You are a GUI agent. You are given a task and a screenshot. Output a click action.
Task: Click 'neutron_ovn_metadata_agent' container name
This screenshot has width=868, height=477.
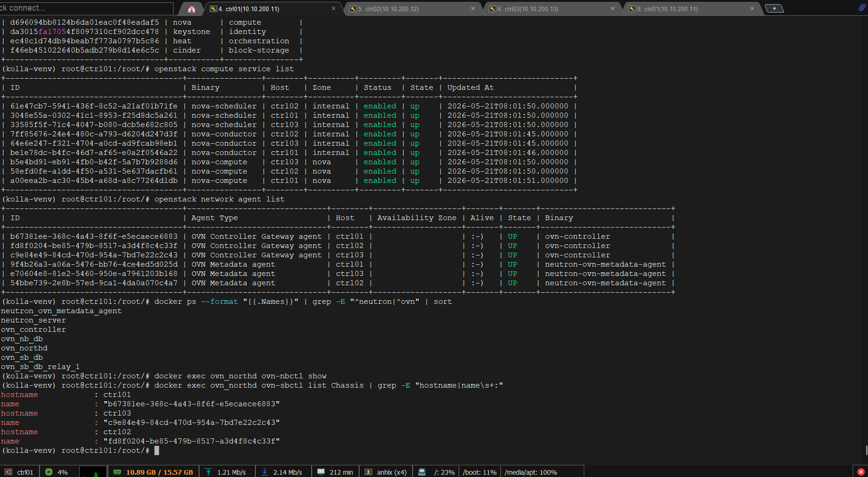pos(61,311)
